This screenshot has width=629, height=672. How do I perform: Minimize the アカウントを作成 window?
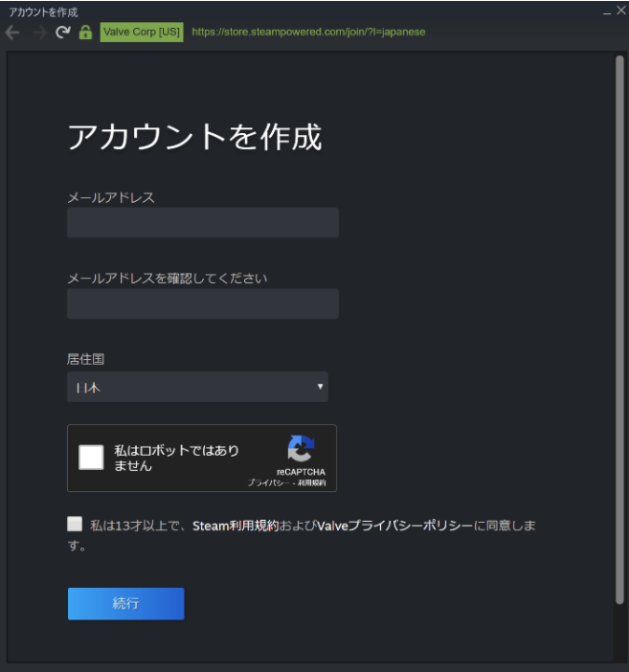(x=607, y=12)
